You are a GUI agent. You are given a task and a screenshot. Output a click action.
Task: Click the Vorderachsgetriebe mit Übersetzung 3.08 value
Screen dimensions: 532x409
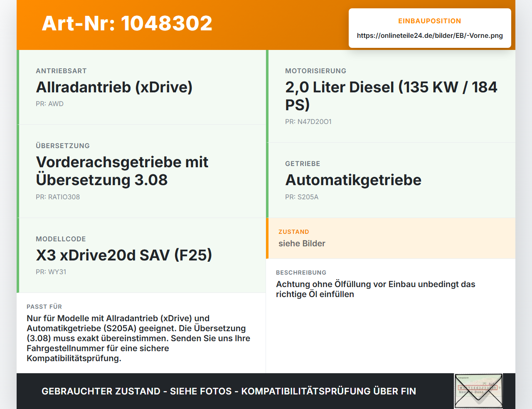[122, 171]
